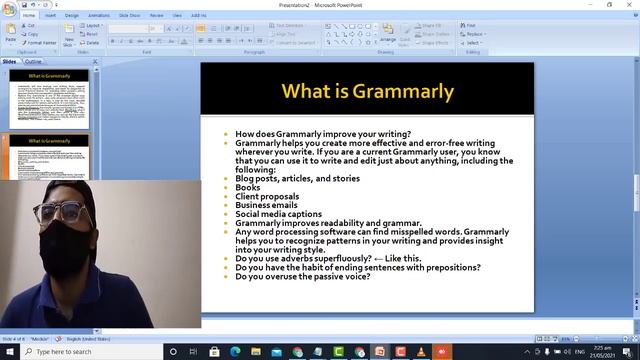Toggle numbered list button

[x=213, y=29]
